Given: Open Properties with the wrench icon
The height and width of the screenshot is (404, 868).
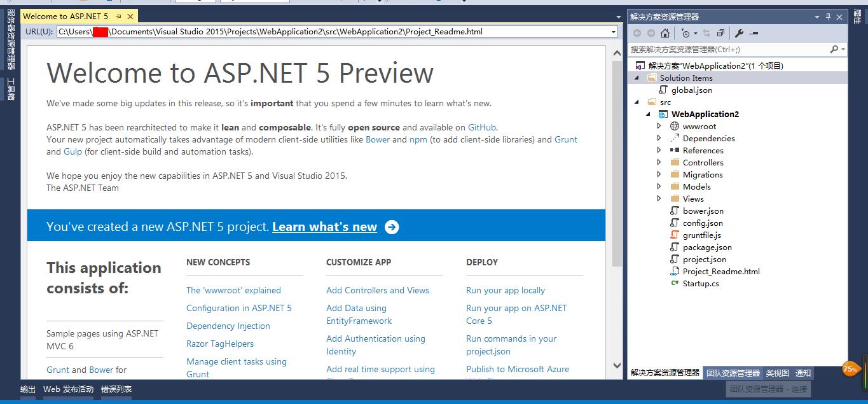Looking at the screenshot, I should [739, 33].
